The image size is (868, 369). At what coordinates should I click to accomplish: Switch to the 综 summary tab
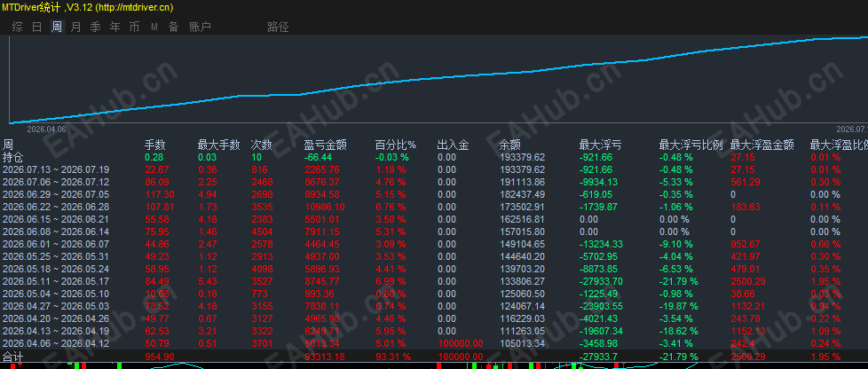point(17,27)
